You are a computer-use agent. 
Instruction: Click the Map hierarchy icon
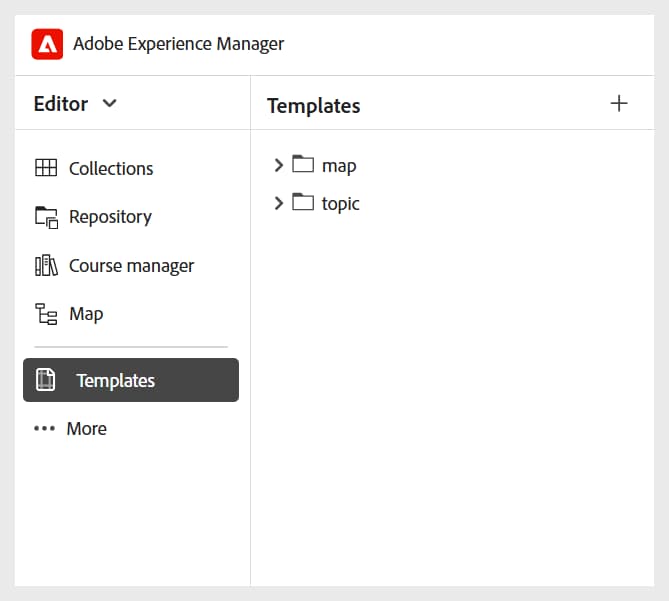46,314
